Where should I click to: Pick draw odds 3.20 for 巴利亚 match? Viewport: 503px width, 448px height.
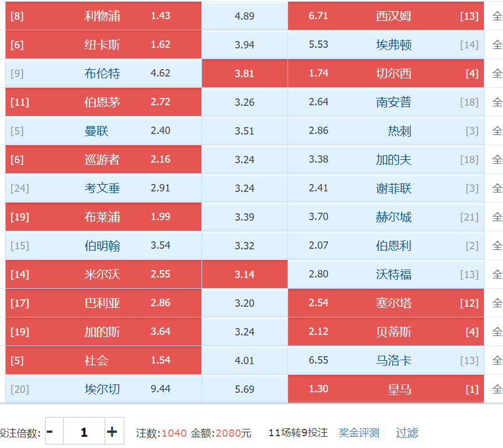244,303
